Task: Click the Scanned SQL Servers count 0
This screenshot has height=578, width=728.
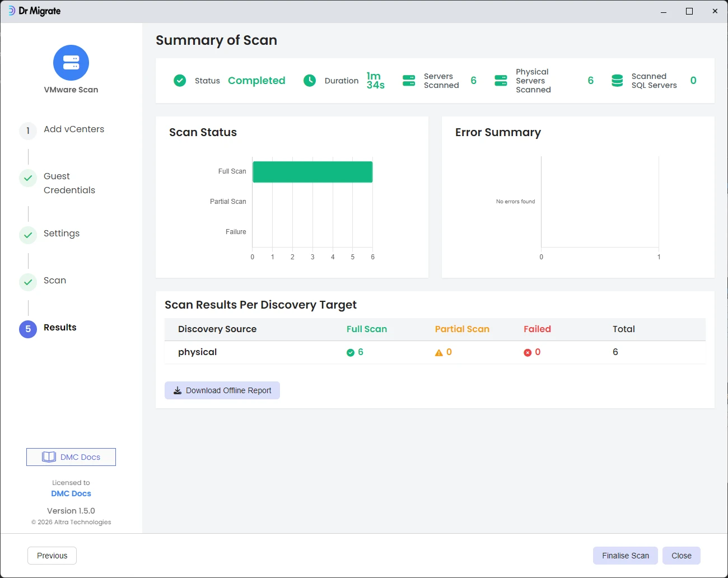Action: click(x=693, y=81)
